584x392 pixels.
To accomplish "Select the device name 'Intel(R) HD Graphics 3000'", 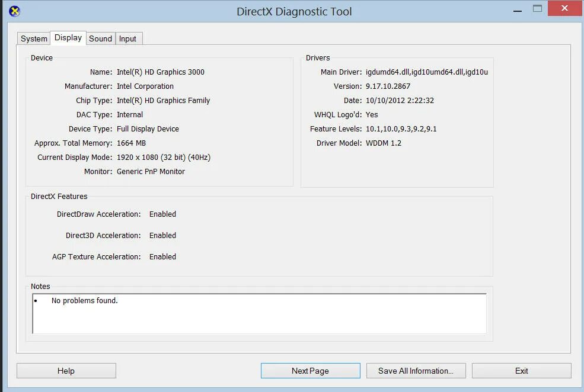I will (161, 72).
